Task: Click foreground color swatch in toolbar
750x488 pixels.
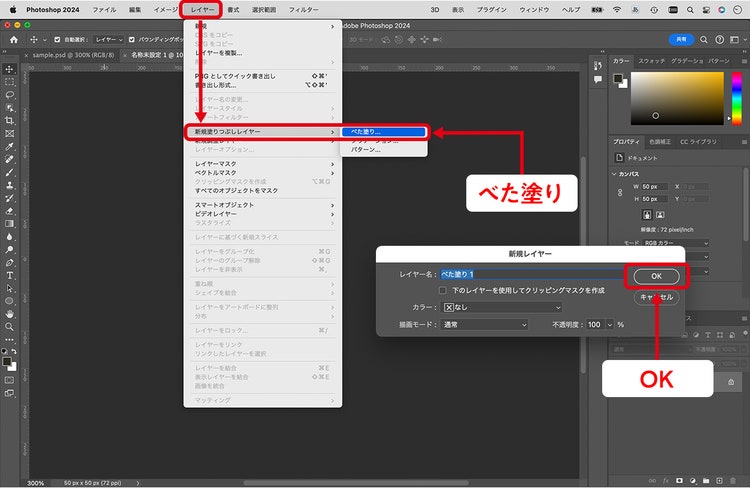Action: 7,362
